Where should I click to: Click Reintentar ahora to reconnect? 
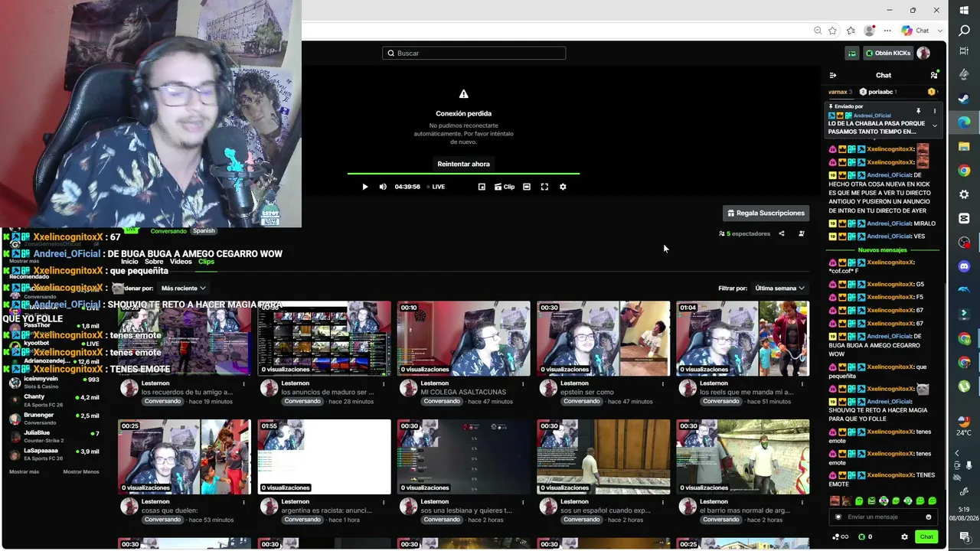[x=463, y=164]
